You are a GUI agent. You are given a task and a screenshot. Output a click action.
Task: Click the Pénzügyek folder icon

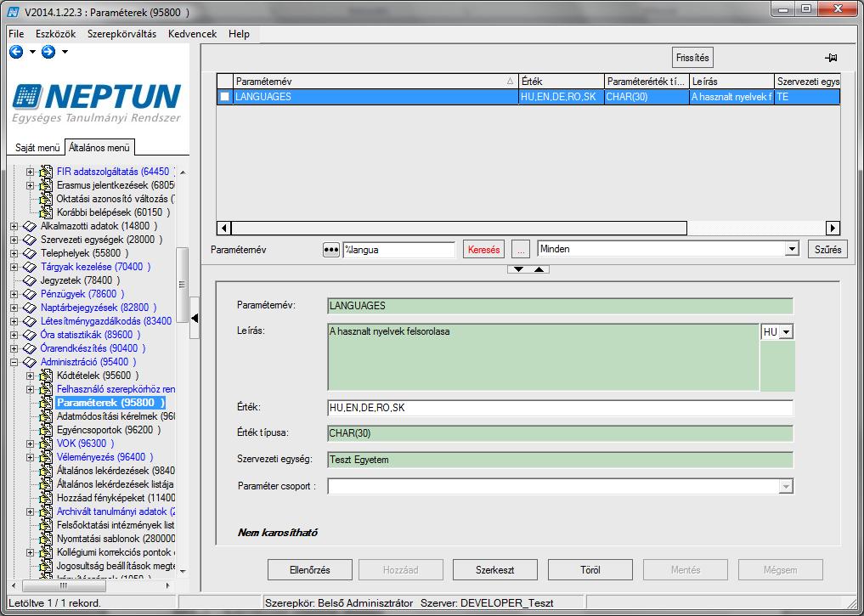tap(30, 294)
